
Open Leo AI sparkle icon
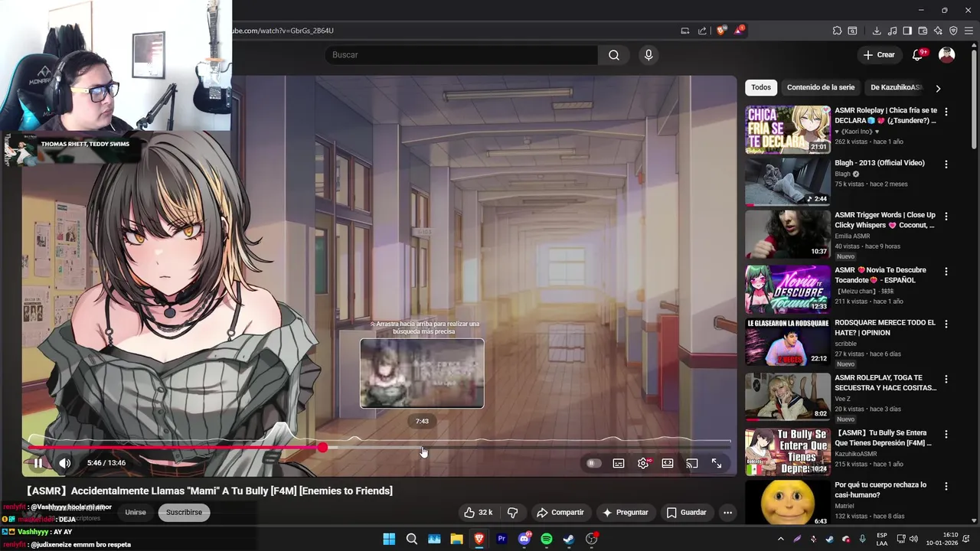point(938,31)
